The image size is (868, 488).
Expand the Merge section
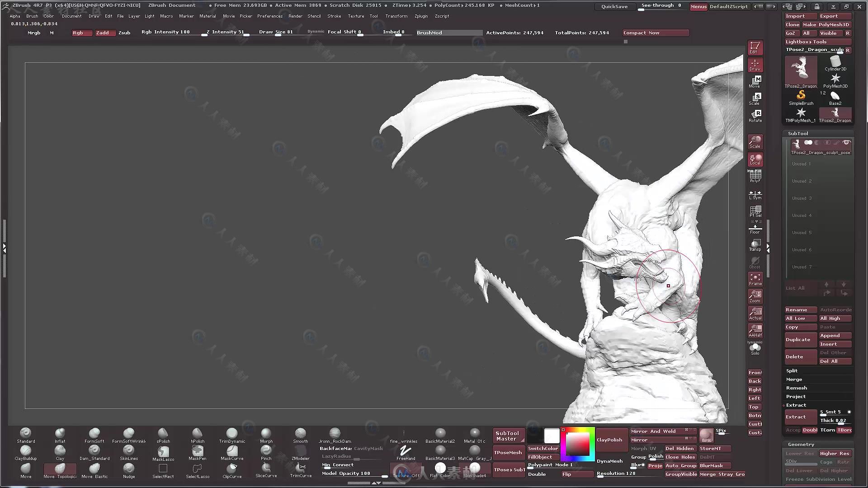(x=794, y=379)
